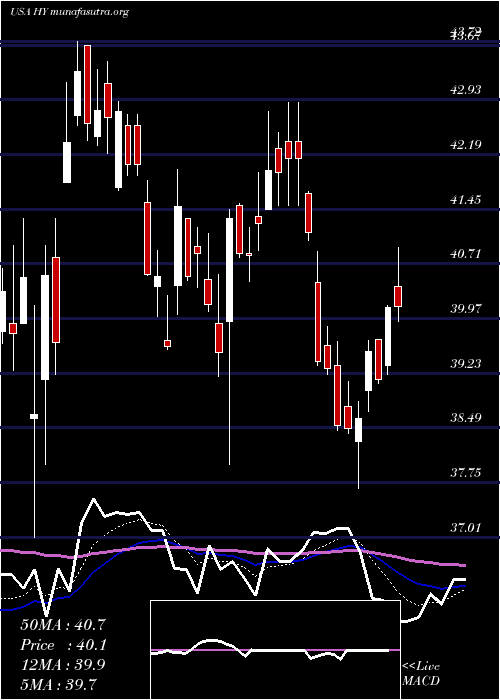Screen dimensions: 500x700
Task: Click the 39.23 price axis label
Action: [x=466, y=363]
